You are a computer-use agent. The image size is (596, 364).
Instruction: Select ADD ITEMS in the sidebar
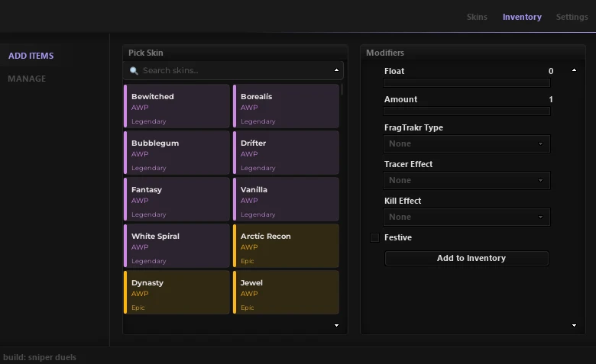tap(31, 56)
